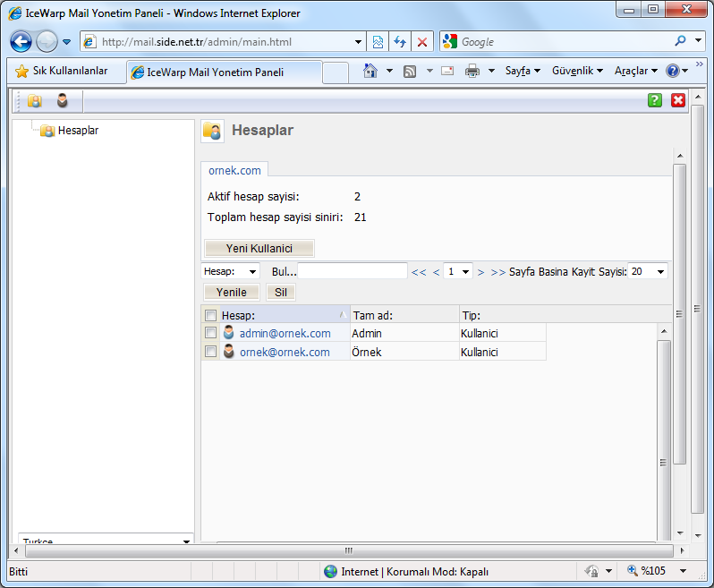The height and width of the screenshot is (588, 714).
Task: Sort by the Tam ad: column header
Action: click(x=404, y=315)
